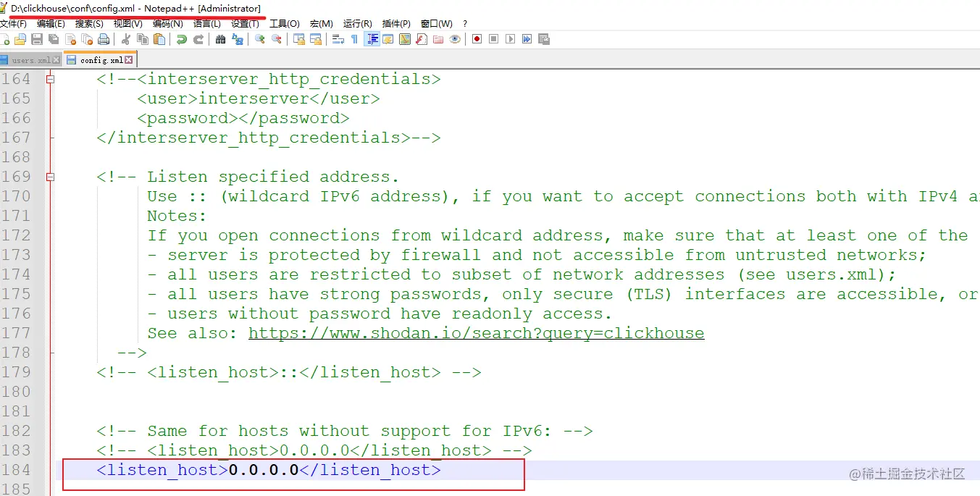Screen dimensions: 980x496
Task: Click the Redo arrow icon
Action: click(x=199, y=39)
